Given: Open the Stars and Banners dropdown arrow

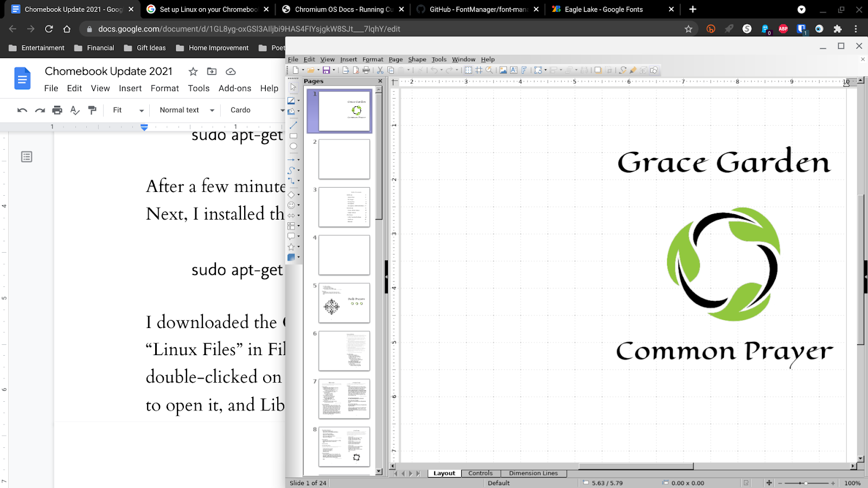Looking at the screenshot, I should (x=298, y=247).
